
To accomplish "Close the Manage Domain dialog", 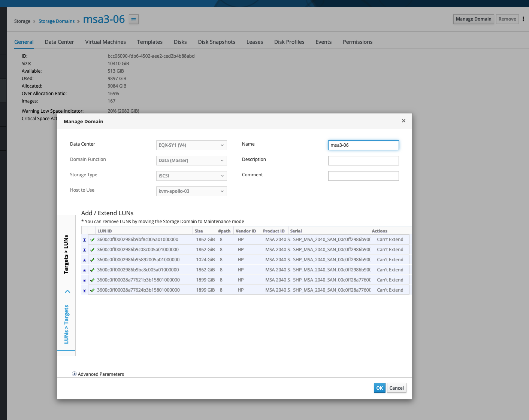I will [x=403, y=121].
